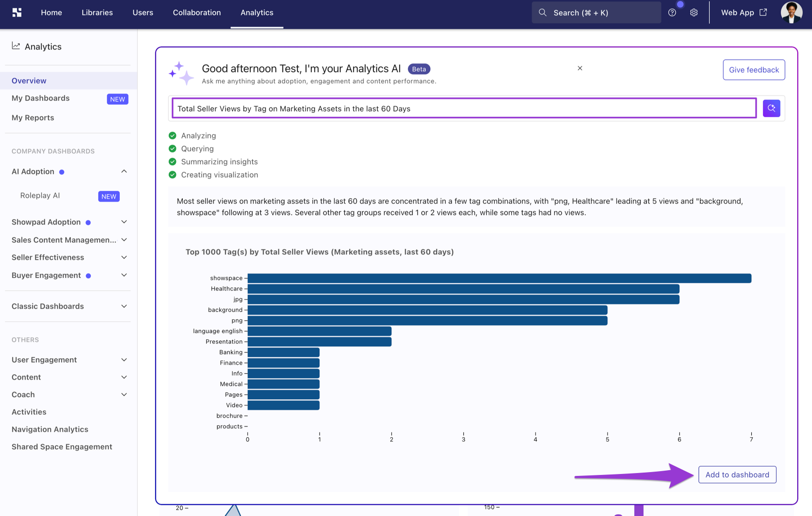Click the Showpad logo icon

click(17, 12)
